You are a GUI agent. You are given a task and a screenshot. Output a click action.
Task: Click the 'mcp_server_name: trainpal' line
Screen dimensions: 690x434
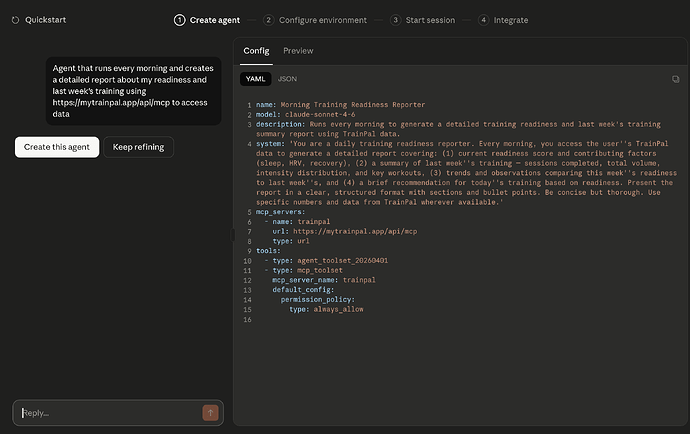(x=324, y=280)
